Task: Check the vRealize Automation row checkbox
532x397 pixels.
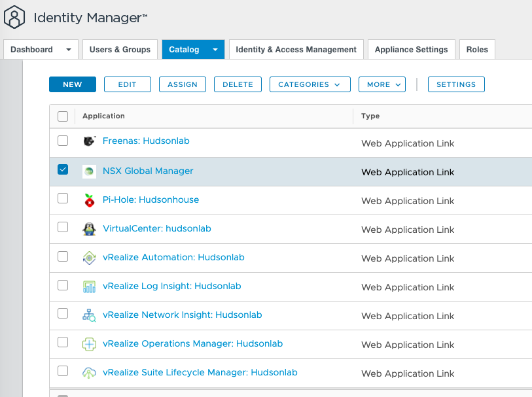Action: 63,256
